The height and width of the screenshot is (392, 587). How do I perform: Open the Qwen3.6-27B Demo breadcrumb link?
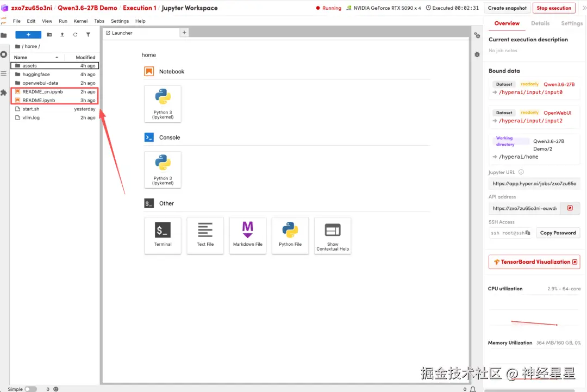point(87,8)
